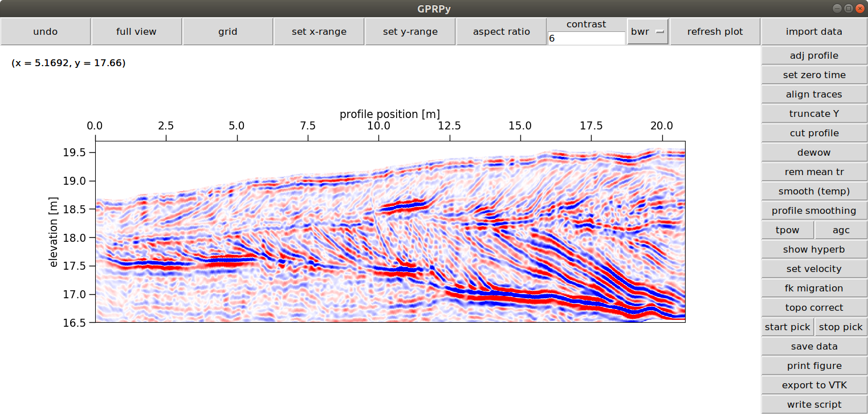The height and width of the screenshot is (414, 868).
Task: Click align traces button
Action: (x=814, y=94)
